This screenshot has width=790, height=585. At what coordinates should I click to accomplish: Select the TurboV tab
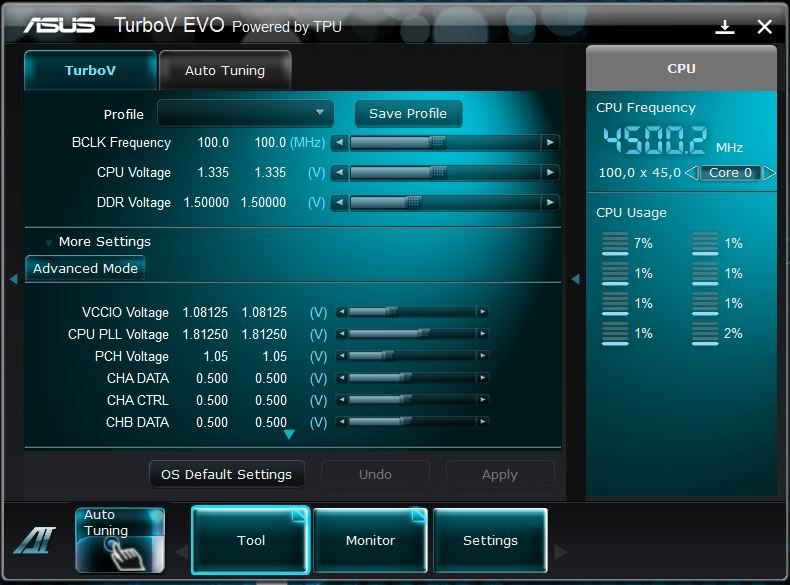(x=90, y=71)
